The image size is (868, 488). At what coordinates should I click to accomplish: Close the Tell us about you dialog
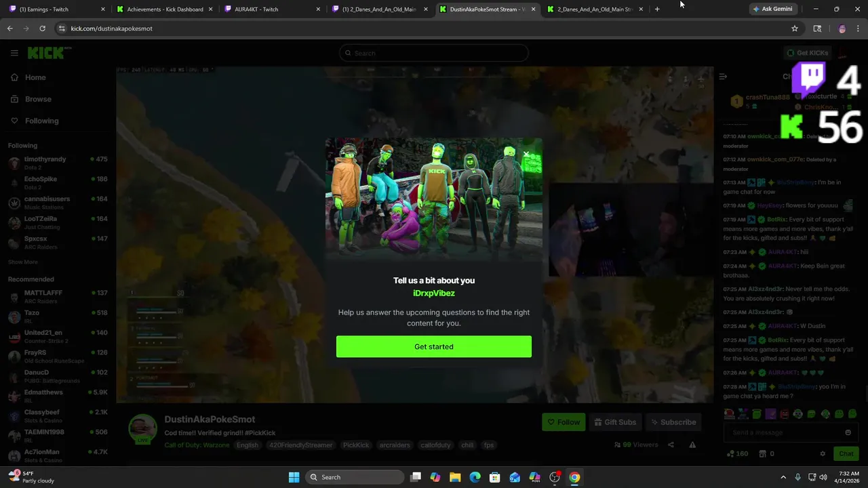click(526, 154)
